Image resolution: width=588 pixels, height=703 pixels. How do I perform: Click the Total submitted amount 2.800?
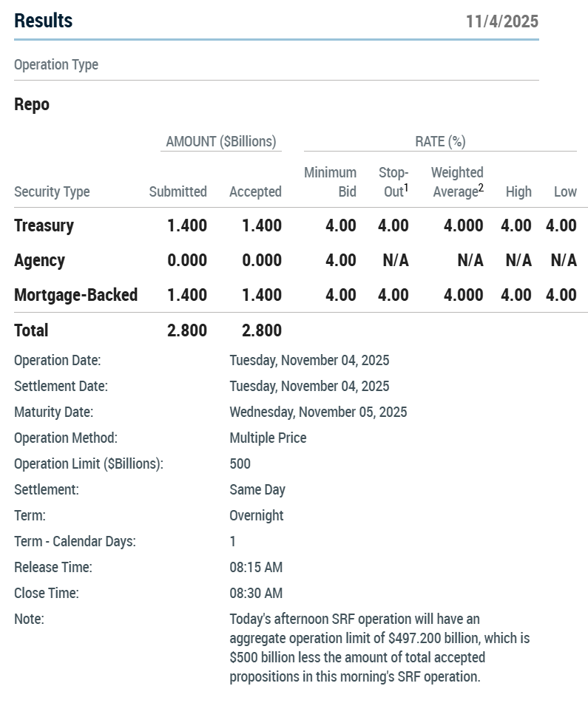click(x=187, y=330)
